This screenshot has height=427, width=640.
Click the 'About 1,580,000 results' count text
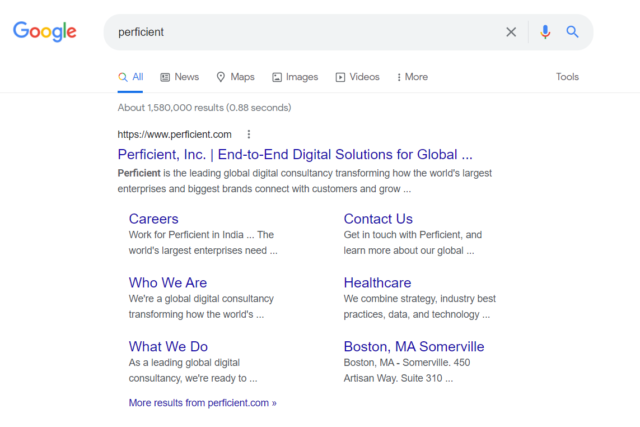click(x=204, y=107)
